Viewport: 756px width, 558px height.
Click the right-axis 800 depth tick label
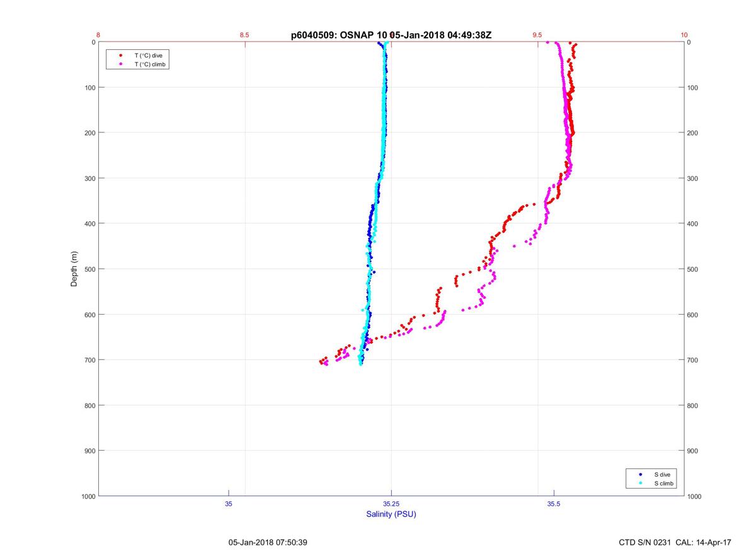pyautogui.click(x=693, y=405)
